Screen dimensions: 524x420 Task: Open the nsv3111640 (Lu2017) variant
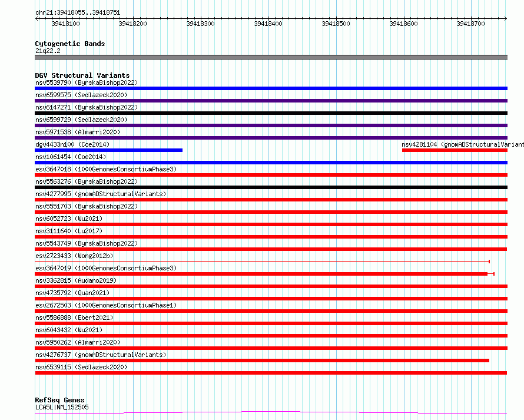pos(69,231)
